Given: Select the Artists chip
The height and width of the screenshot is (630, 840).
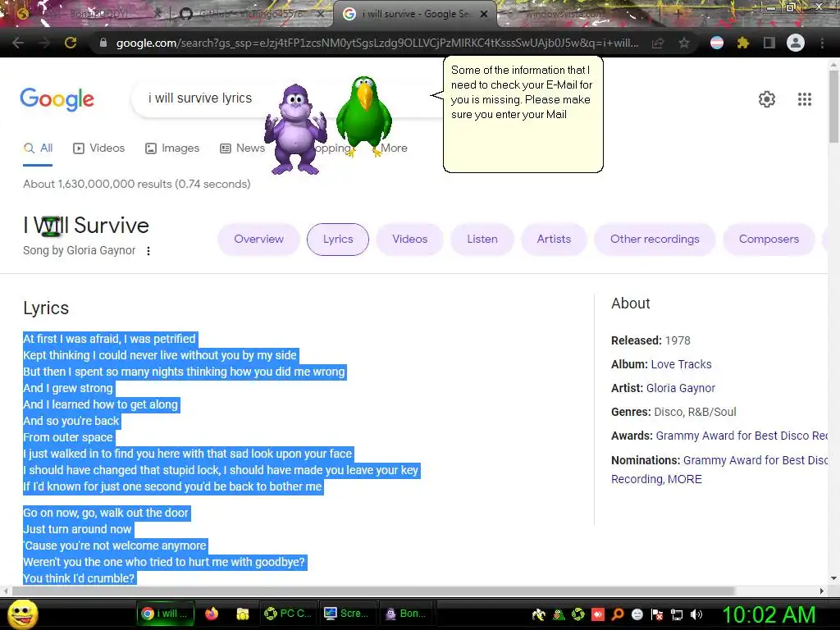Looking at the screenshot, I should click(554, 240).
